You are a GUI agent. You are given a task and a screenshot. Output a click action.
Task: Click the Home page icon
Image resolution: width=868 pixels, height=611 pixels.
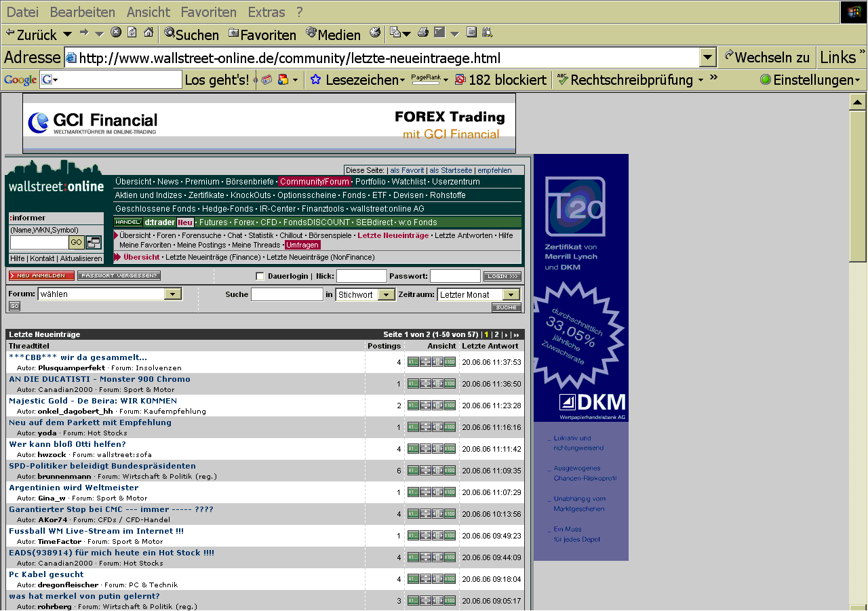(x=148, y=33)
